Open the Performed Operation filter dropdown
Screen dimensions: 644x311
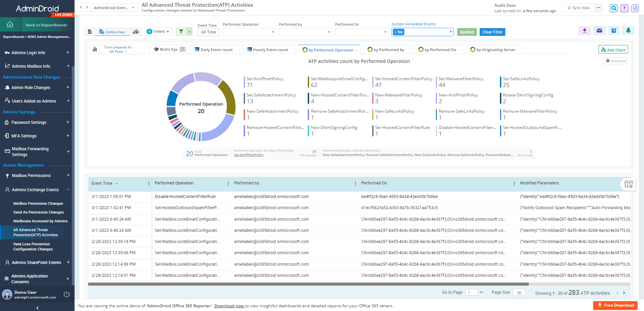pyautogui.click(x=249, y=32)
